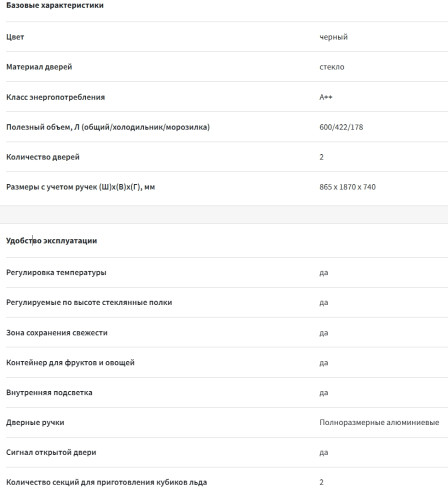The height and width of the screenshot is (500, 448).
Task: Click the 'Полезный объем, Л' row label
Action: (108, 127)
